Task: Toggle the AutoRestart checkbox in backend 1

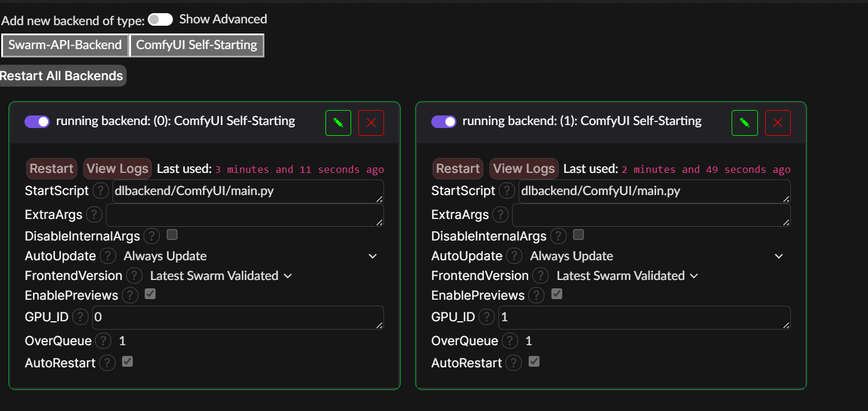Action: click(534, 362)
